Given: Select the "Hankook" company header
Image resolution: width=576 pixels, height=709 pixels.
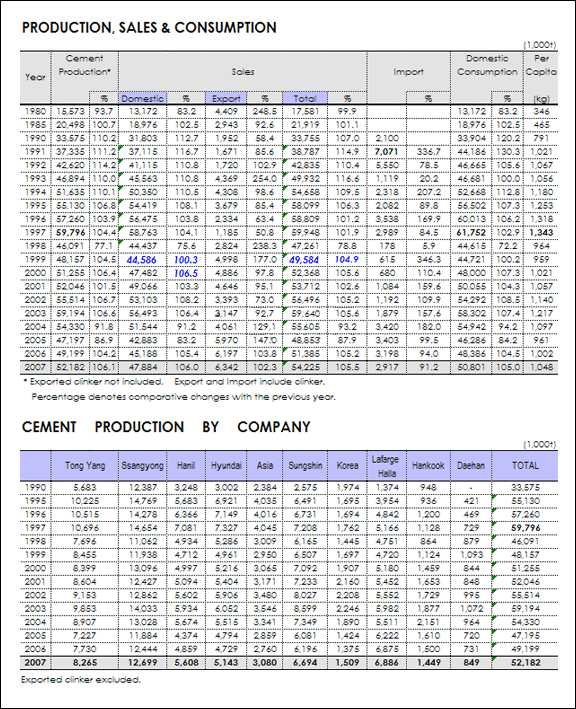Looking at the screenshot, I should coord(428,466).
